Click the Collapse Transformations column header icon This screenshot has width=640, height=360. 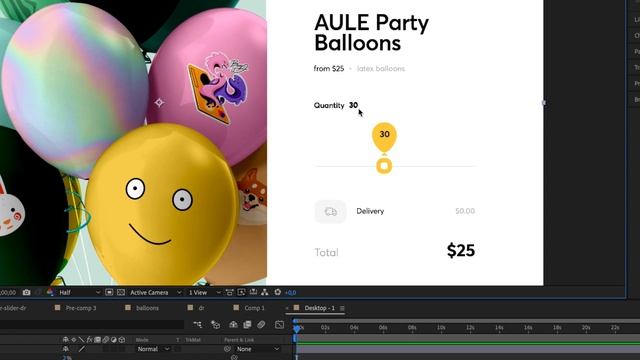73,340
